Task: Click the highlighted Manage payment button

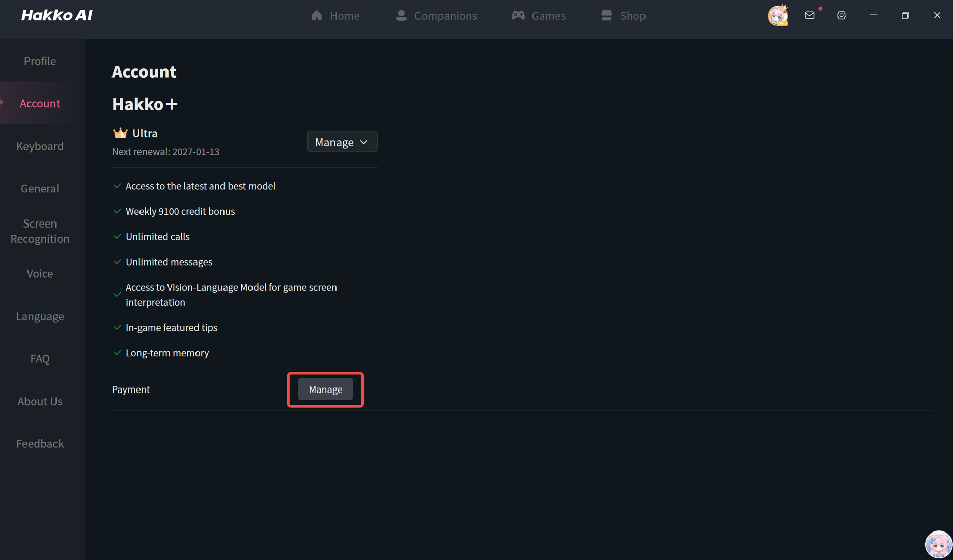Action: (325, 389)
